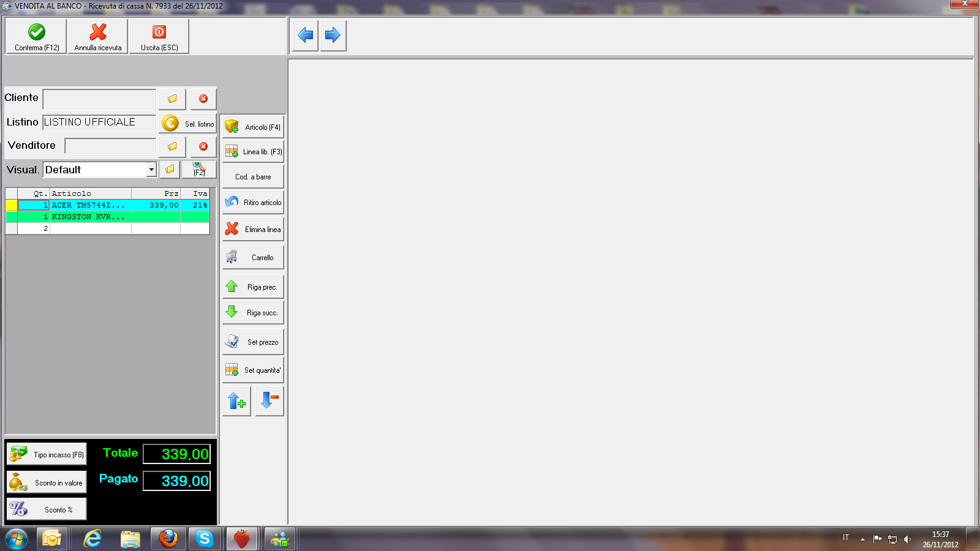Move to next row with Riga succ.

pos(253,312)
